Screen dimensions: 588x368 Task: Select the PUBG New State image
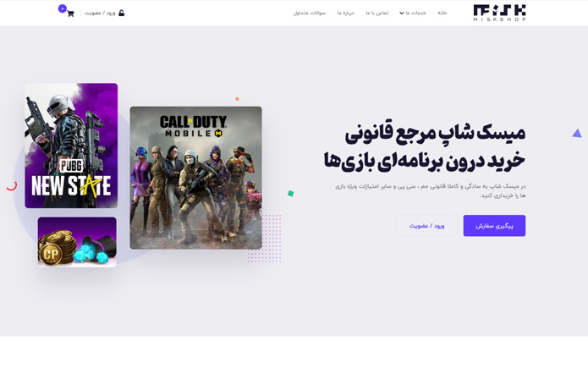click(x=71, y=146)
